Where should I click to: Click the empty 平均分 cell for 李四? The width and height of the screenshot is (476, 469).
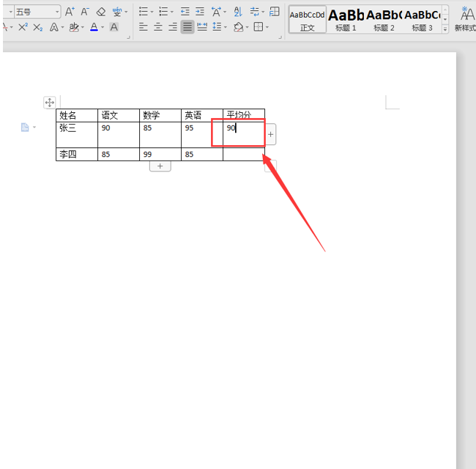tap(244, 155)
